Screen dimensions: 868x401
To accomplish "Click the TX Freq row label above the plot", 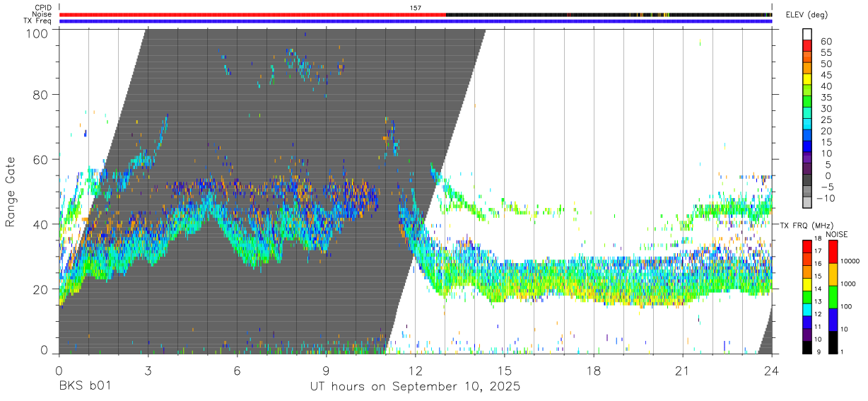I will (x=38, y=21).
